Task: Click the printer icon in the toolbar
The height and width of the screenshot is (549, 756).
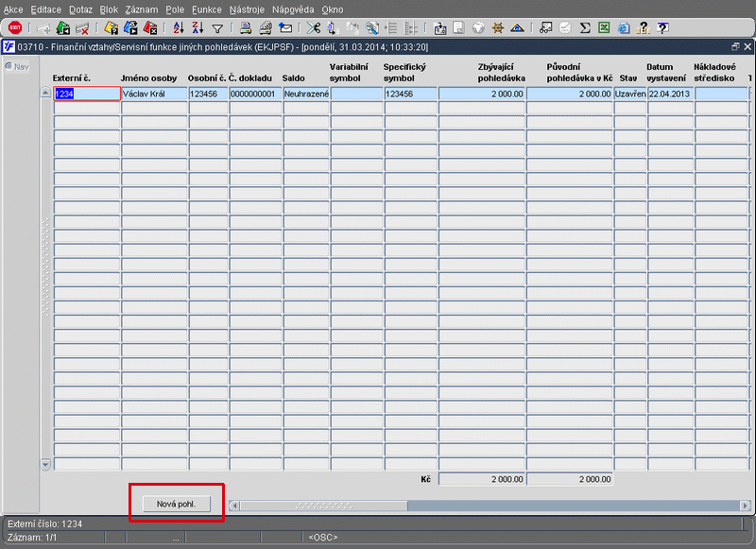Action: click(x=246, y=28)
